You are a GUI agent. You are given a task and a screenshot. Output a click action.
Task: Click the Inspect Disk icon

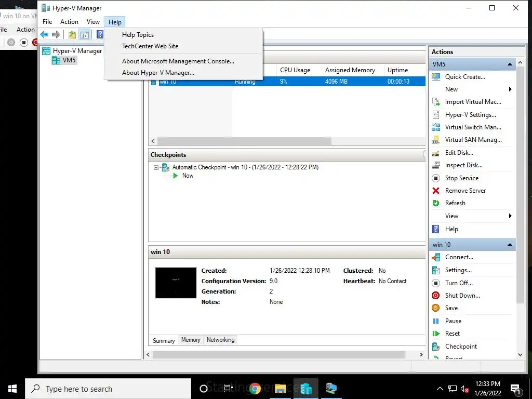[436, 165]
